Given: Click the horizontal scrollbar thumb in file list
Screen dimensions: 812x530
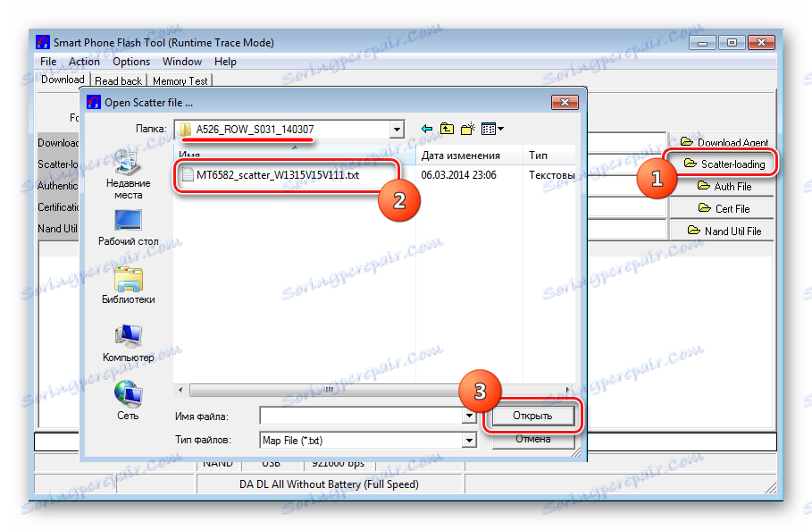Looking at the screenshot, I should (329, 390).
